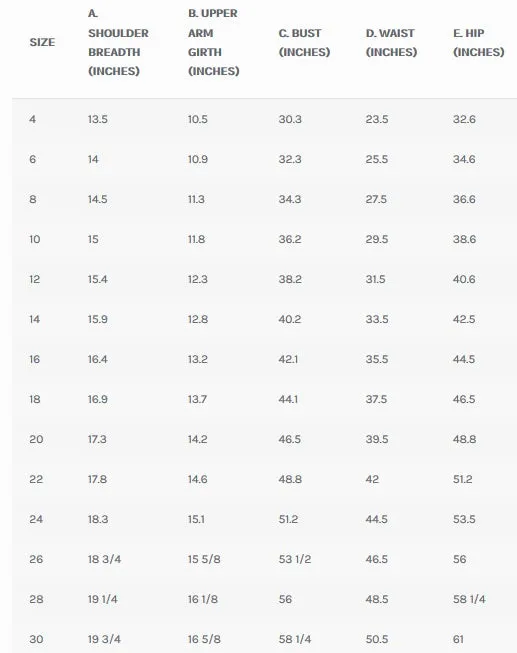Click upper arm value 14.2 for size 20
The width and height of the screenshot is (517, 653).
197,439
